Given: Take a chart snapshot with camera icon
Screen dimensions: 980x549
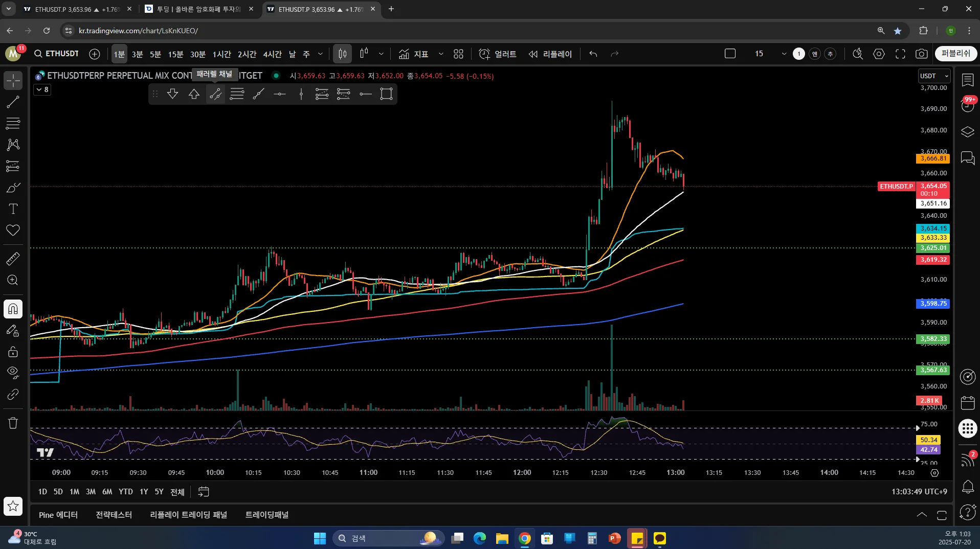Looking at the screenshot, I should point(922,54).
